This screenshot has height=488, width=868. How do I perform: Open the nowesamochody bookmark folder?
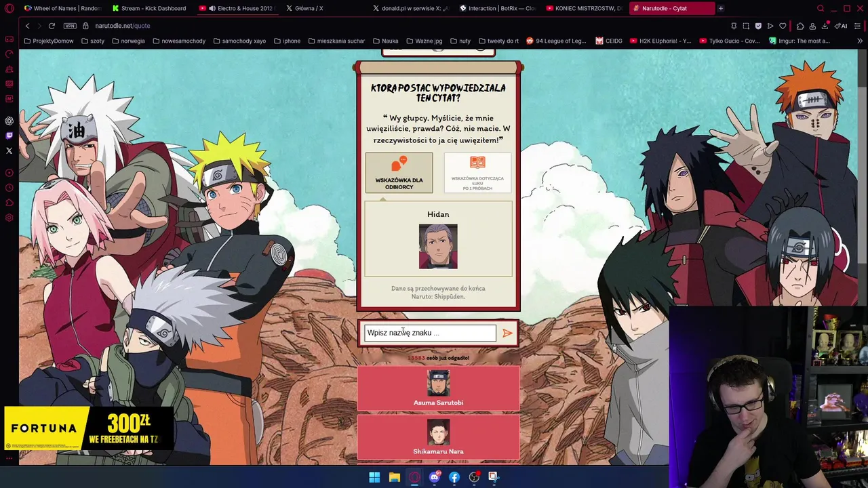point(179,41)
